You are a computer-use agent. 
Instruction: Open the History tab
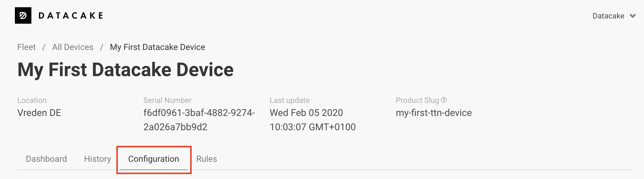(97, 159)
